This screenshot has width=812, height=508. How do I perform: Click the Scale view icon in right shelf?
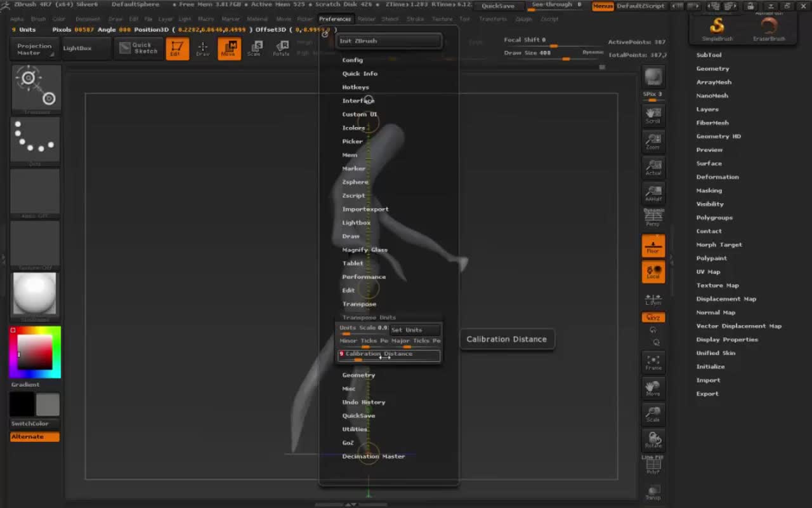pyautogui.click(x=653, y=414)
